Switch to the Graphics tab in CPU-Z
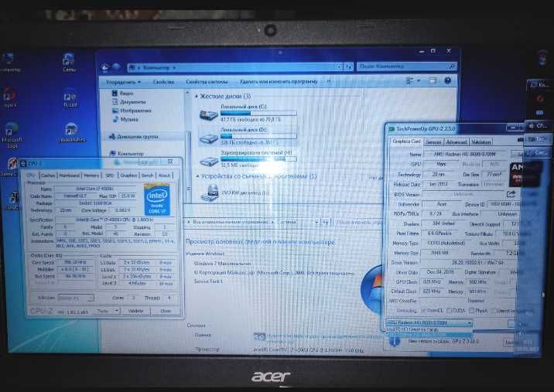Screen dimensions: 554x392 click(x=128, y=176)
